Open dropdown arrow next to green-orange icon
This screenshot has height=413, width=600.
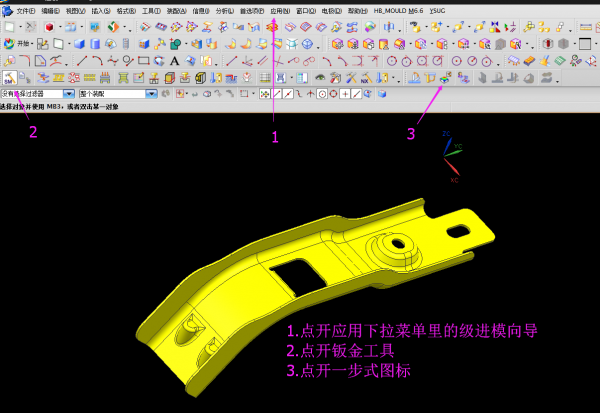[x=125, y=27]
